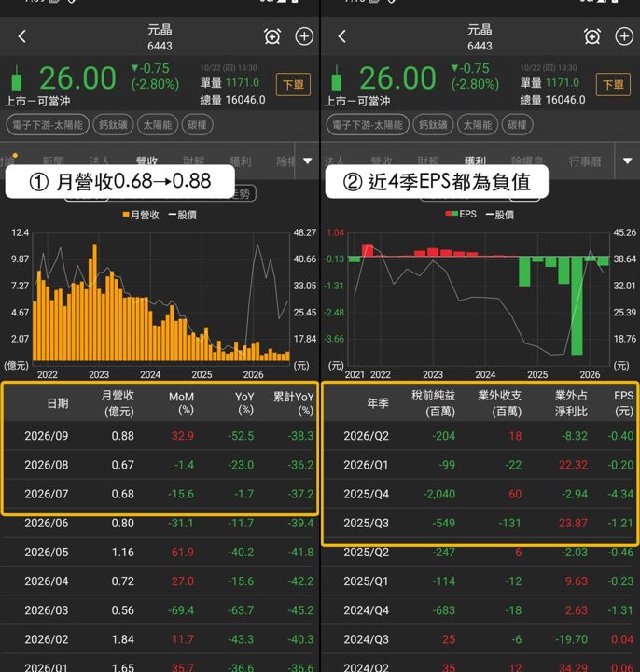Open price alert clock icon on right screen
This screenshot has height=672, width=640.
tap(592, 36)
